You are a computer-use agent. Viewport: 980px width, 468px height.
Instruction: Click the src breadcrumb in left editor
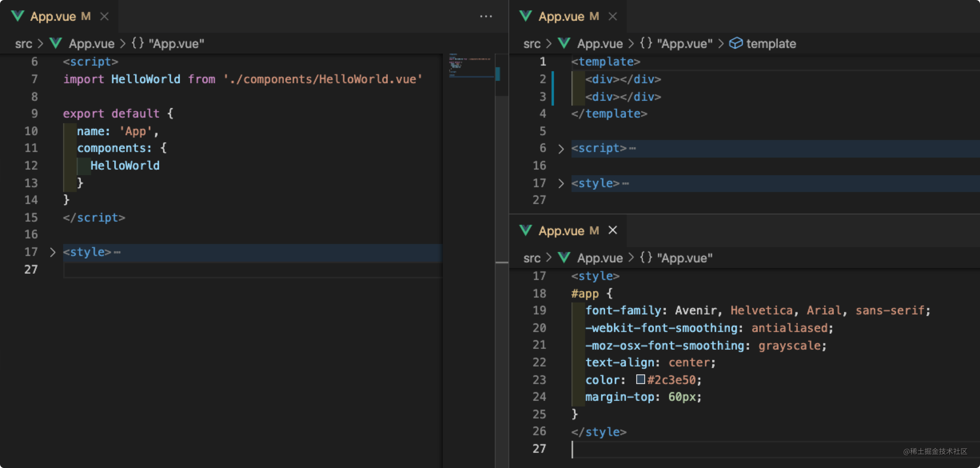click(x=23, y=44)
